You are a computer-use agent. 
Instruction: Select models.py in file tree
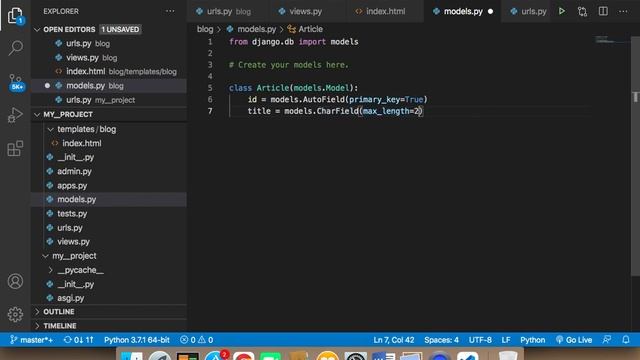coord(109,199)
